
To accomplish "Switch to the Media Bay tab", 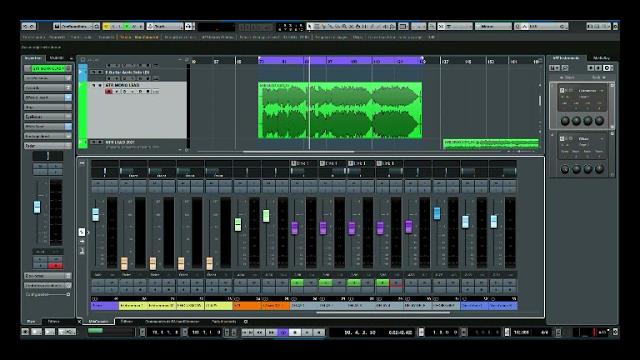I will coord(602,58).
